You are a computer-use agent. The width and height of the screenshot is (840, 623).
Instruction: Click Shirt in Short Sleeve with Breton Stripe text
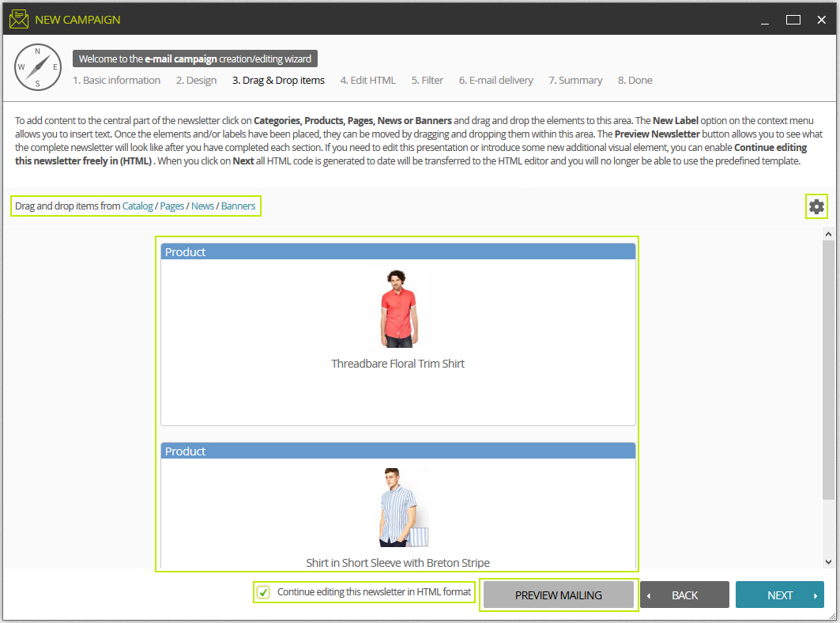(398, 562)
